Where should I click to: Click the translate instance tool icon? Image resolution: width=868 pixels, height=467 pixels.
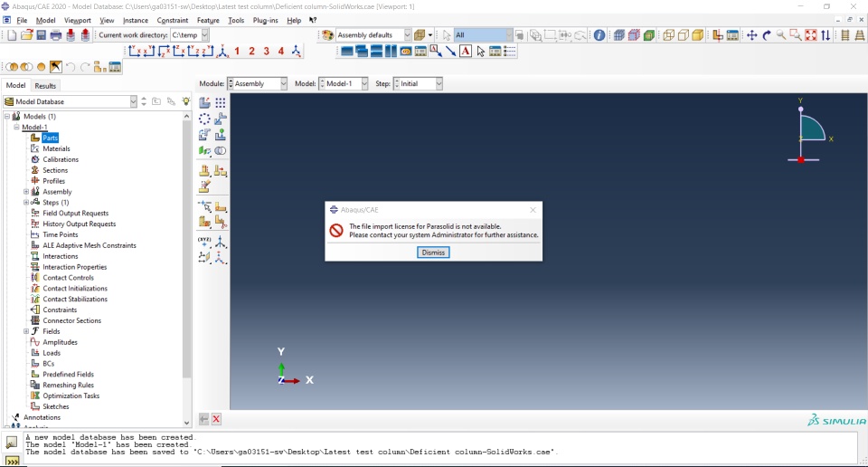pyautogui.click(x=221, y=119)
